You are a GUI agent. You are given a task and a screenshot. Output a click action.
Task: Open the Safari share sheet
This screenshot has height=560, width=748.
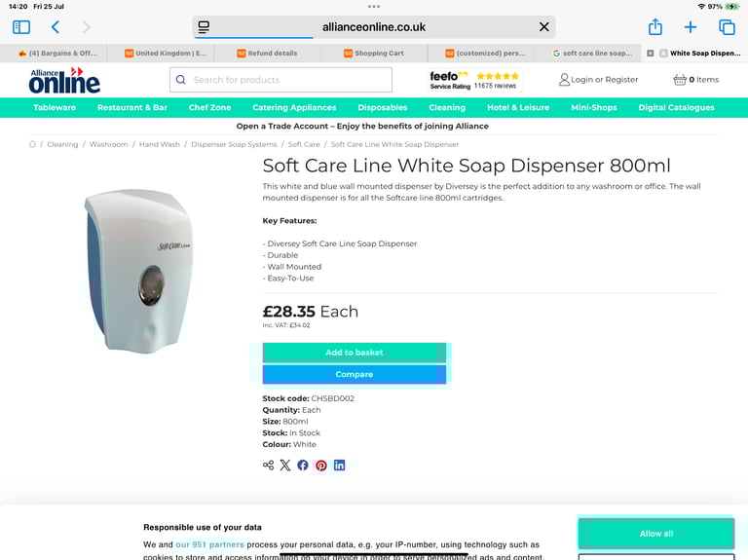tap(654, 26)
